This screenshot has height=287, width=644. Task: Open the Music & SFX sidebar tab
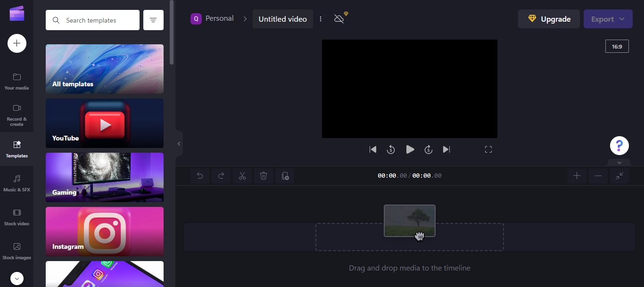coord(17,183)
